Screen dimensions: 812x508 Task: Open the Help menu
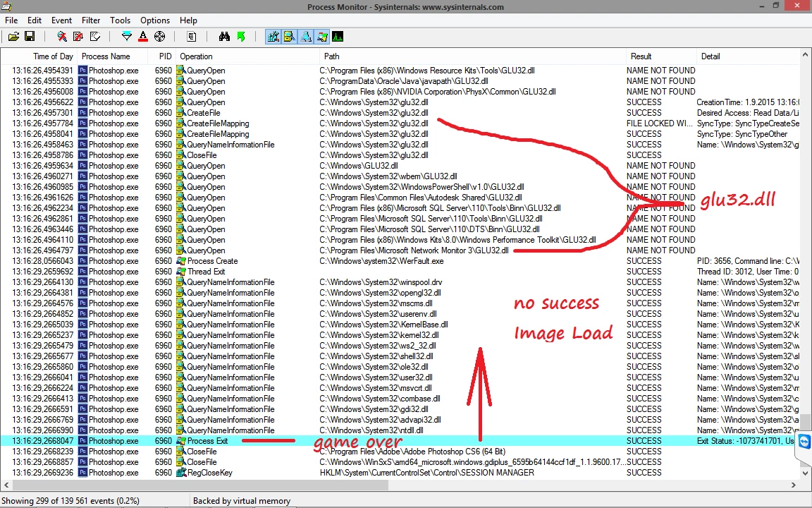coord(188,20)
